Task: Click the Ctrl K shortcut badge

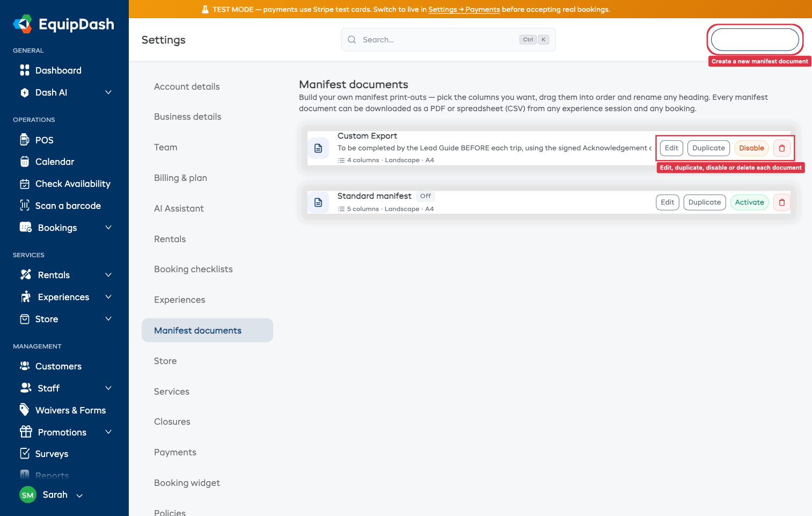Action: pos(534,40)
